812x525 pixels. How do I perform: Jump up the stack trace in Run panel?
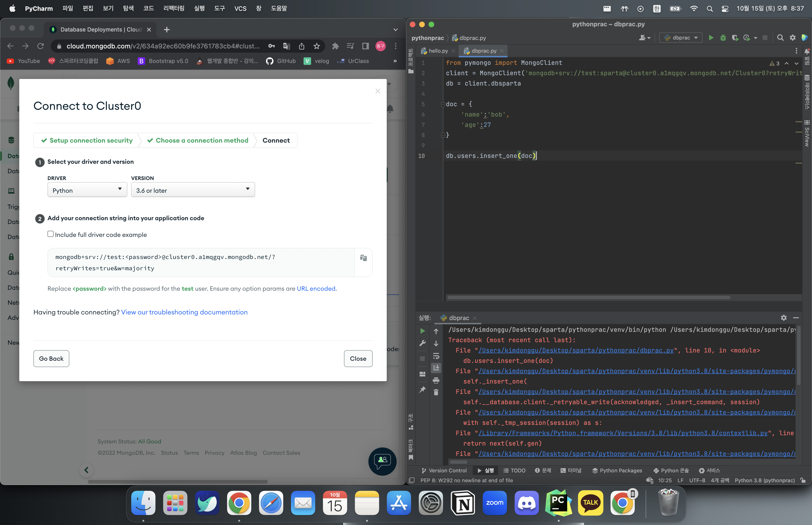click(x=436, y=331)
